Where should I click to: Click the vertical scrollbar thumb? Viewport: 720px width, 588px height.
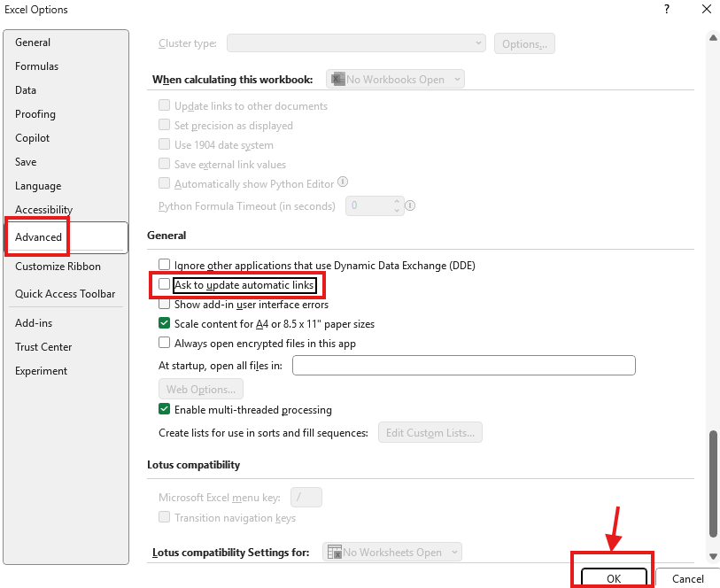click(x=713, y=483)
